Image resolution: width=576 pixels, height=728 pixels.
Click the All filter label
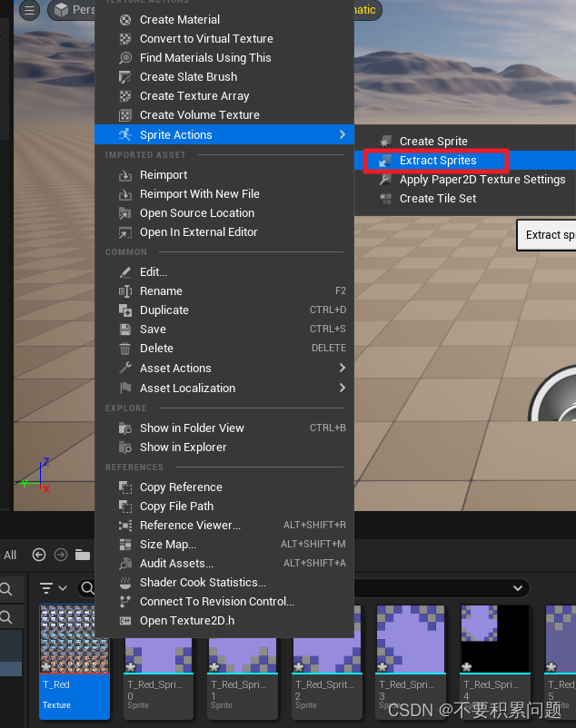point(10,555)
